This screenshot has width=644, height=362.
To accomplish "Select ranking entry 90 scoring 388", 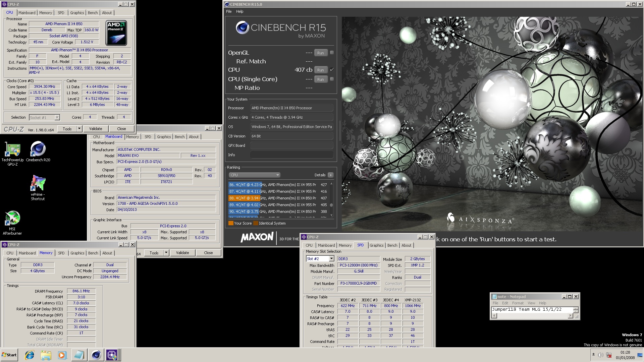I will [278, 212].
